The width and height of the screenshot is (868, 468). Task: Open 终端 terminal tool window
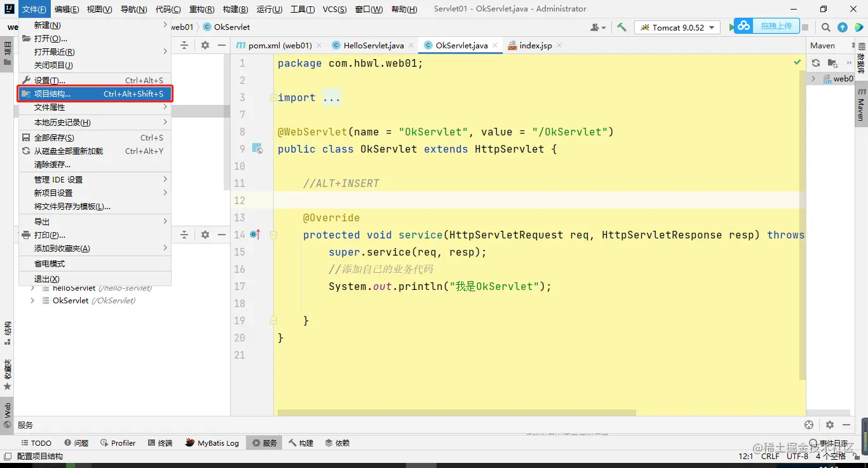[160, 443]
